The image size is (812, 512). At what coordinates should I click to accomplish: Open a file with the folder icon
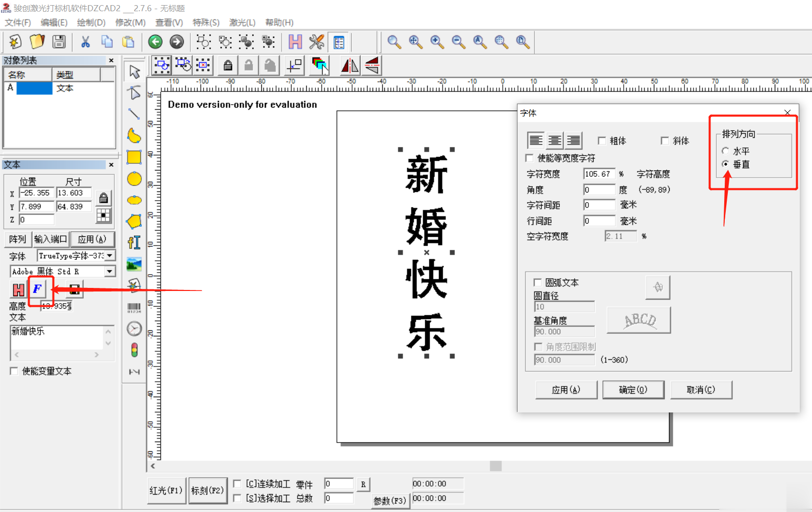(x=37, y=41)
